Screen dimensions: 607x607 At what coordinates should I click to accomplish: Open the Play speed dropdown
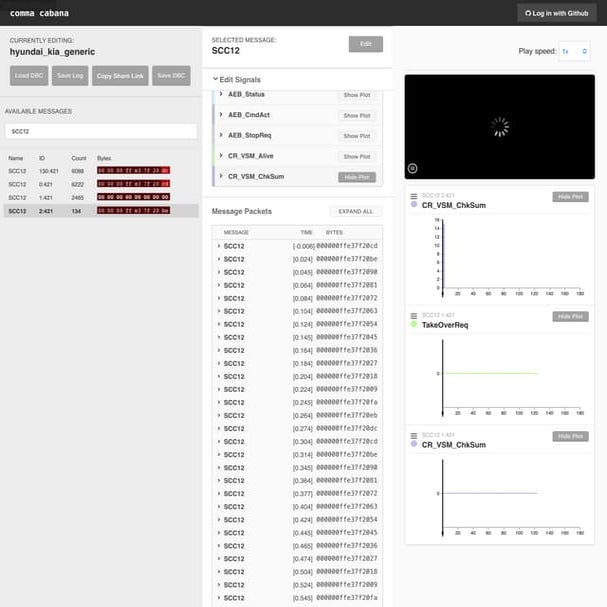[575, 50]
